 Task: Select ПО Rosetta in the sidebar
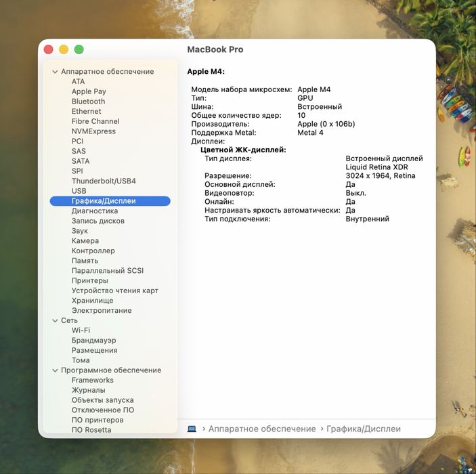pos(91,430)
